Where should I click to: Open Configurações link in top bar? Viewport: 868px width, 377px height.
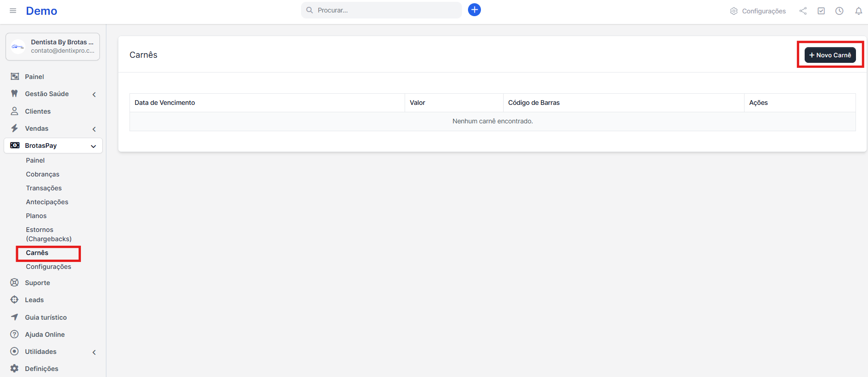758,11
